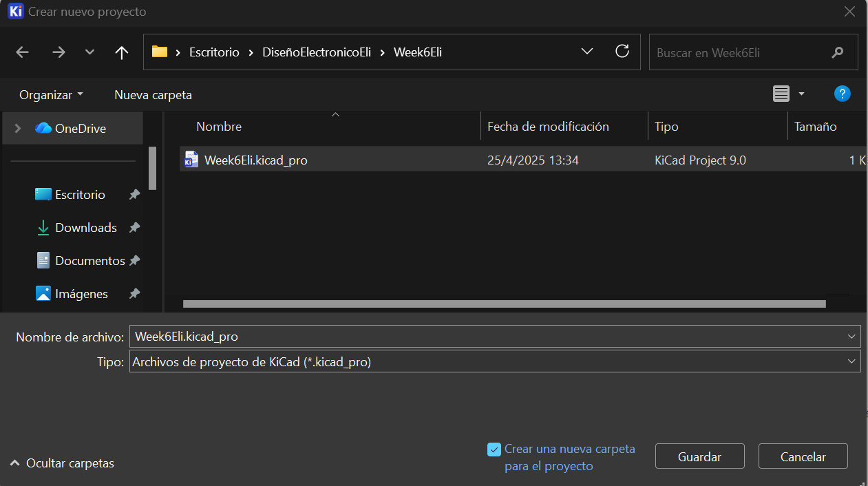This screenshot has height=486, width=868.
Task: Click the navigation pane vertical scrollbar
Action: (x=153, y=168)
